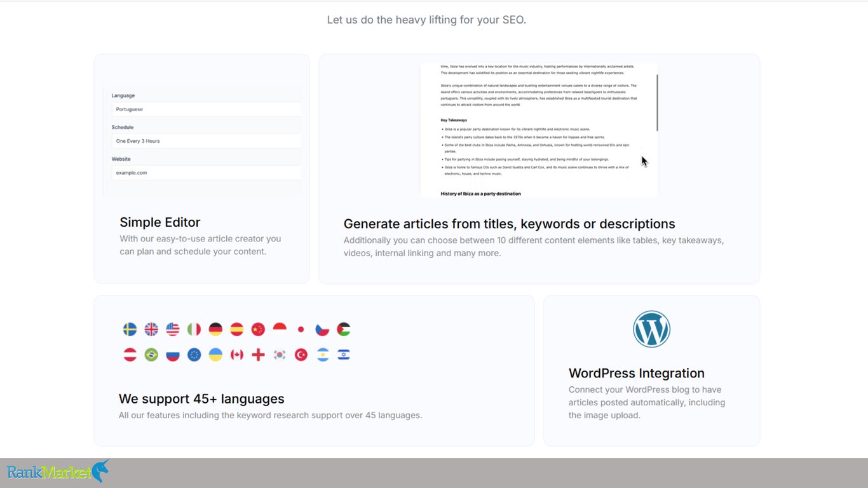868x488 pixels.
Task: Click the Brazil flag icon
Action: click(x=151, y=355)
